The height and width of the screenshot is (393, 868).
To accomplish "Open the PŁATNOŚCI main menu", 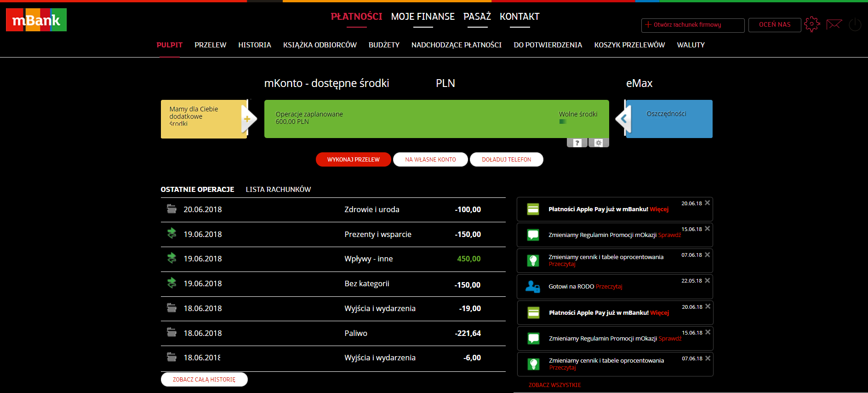I will coord(357,17).
